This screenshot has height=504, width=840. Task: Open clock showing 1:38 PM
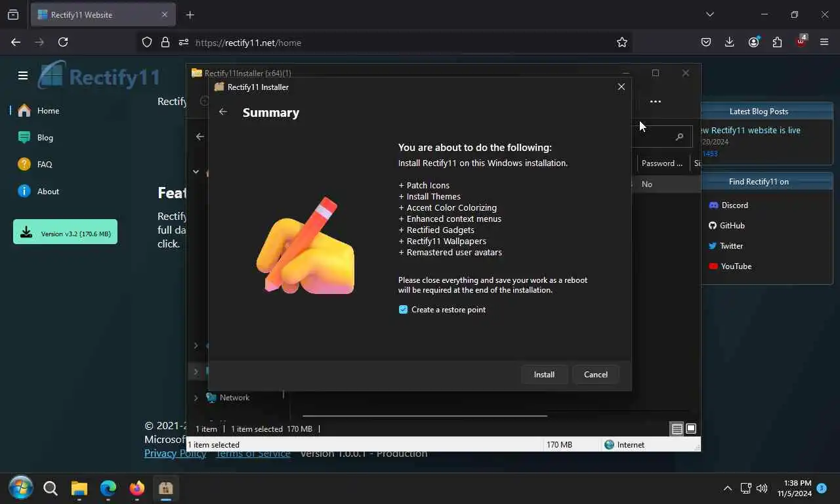795,488
